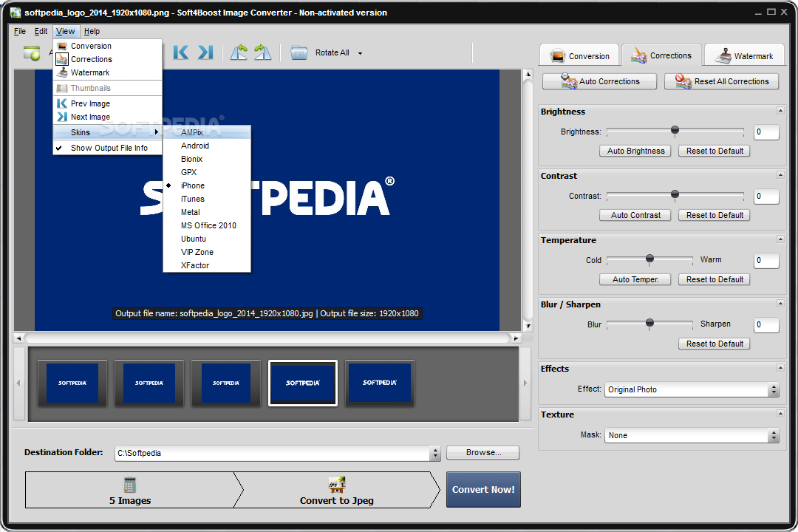Switch to the Watermark tab
The image size is (798, 532).
pyautogui.click(x=744, y=55)
